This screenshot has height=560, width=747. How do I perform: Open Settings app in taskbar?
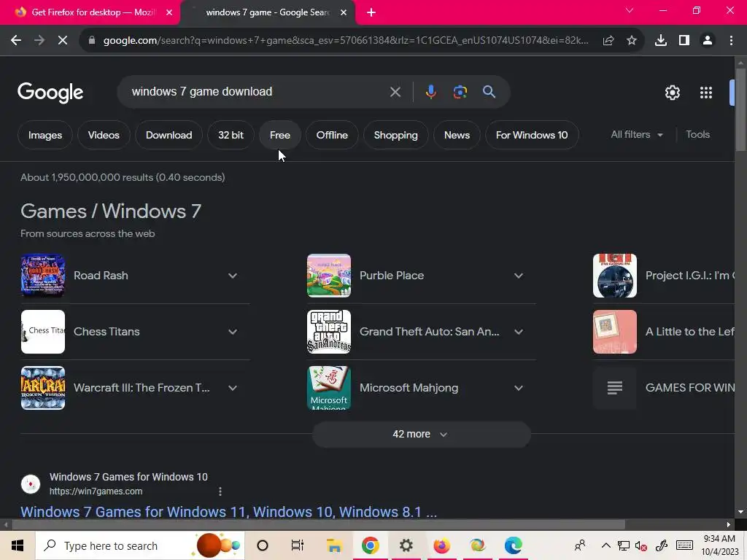(x=406, y=545)
